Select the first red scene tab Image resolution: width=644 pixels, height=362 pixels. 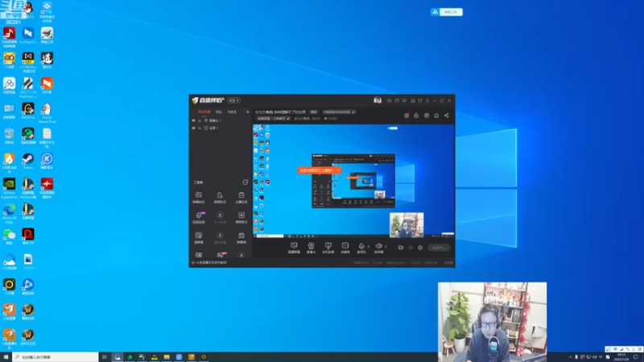pos(204,112)
